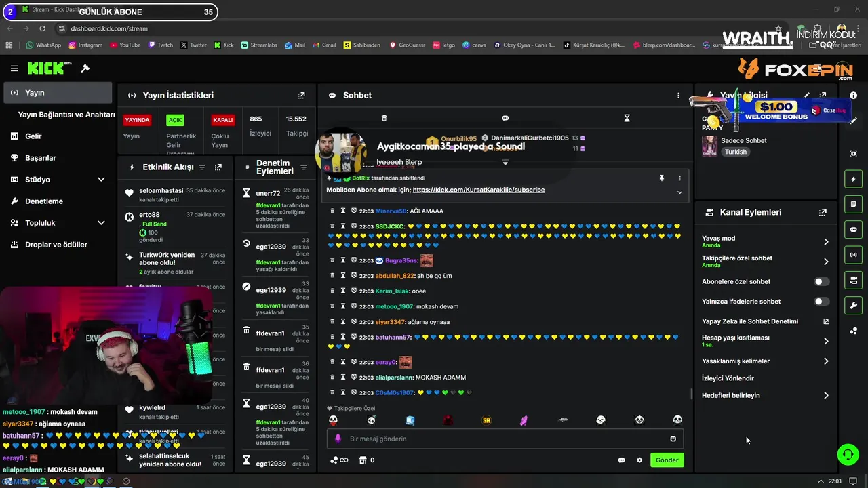Click the channel points infinity icon
Viewport: 868px width, 488px height.
tap(339, 460)
